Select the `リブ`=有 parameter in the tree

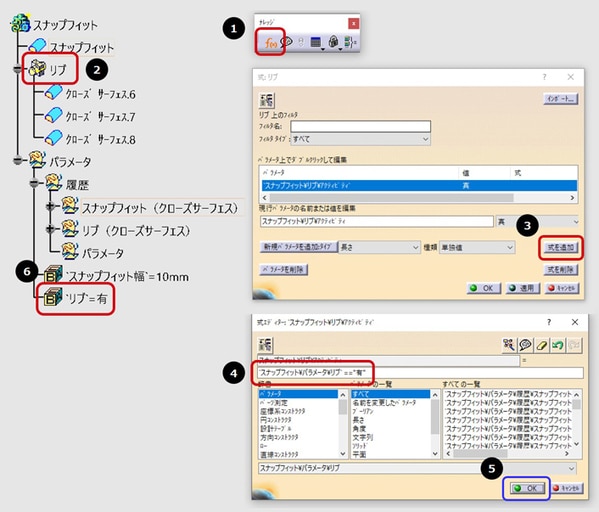[x=76, y=298]
